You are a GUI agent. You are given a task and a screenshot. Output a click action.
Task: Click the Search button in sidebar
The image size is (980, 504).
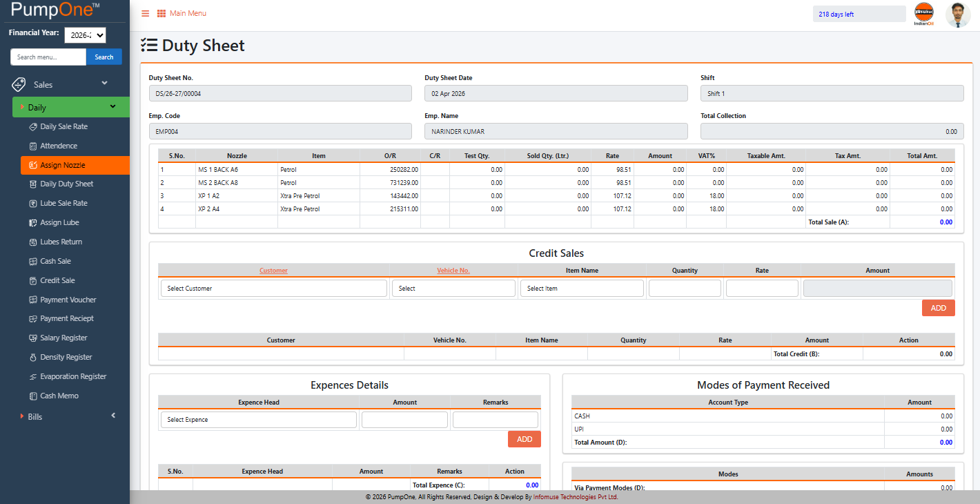tap(104, 57)
